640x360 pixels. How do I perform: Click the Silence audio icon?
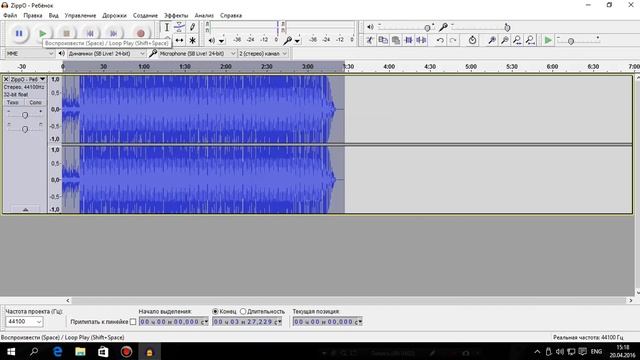pos(421,40)
